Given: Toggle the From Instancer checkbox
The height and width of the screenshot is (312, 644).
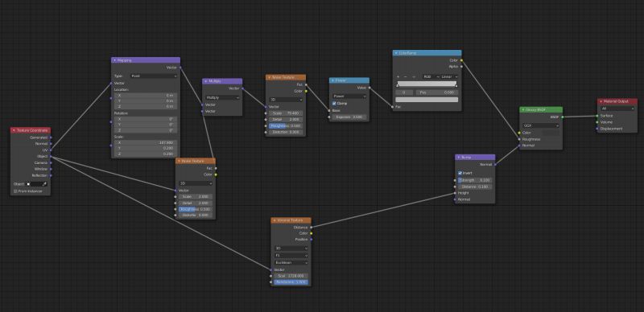Looking at the screenshot, I should pyautogui.click(x=15, y=191).
